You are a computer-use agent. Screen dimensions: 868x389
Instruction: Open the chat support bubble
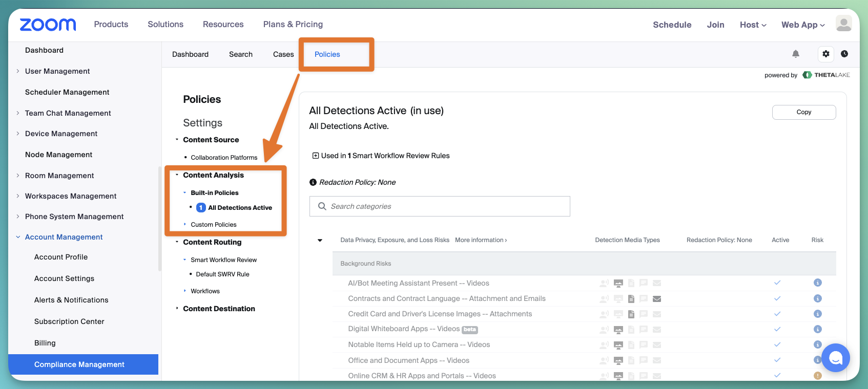tap(836, 358)
